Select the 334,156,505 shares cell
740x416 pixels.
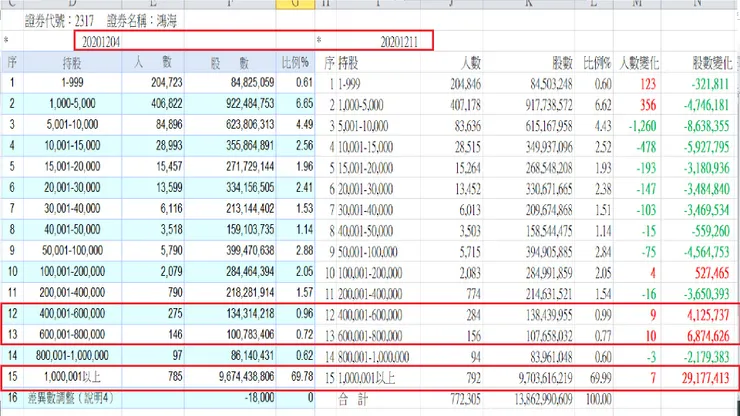click(x=250, y=187)
